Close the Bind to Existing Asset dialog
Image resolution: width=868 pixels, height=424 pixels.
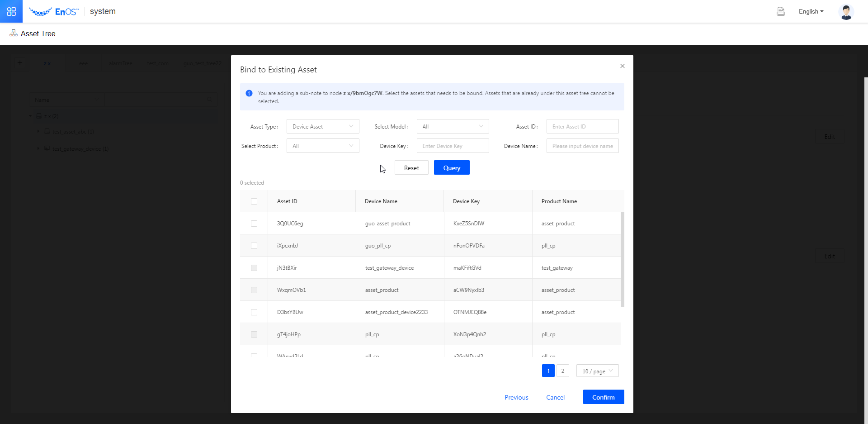click(623, 66)
